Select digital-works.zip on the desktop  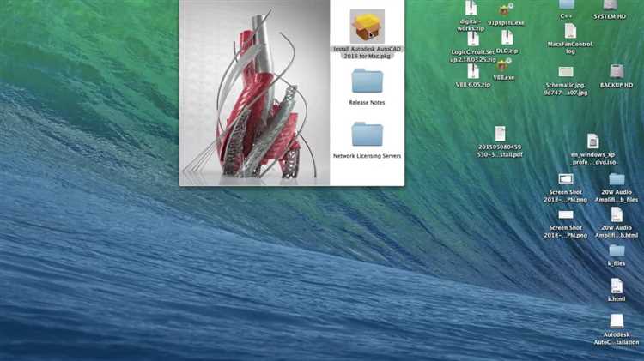tap(471, 9)
